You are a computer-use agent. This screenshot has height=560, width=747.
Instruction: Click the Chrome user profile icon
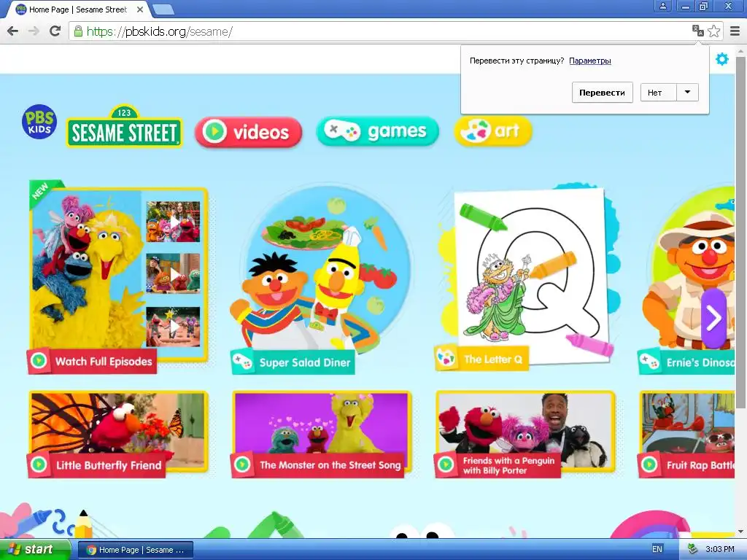point(662,6)
